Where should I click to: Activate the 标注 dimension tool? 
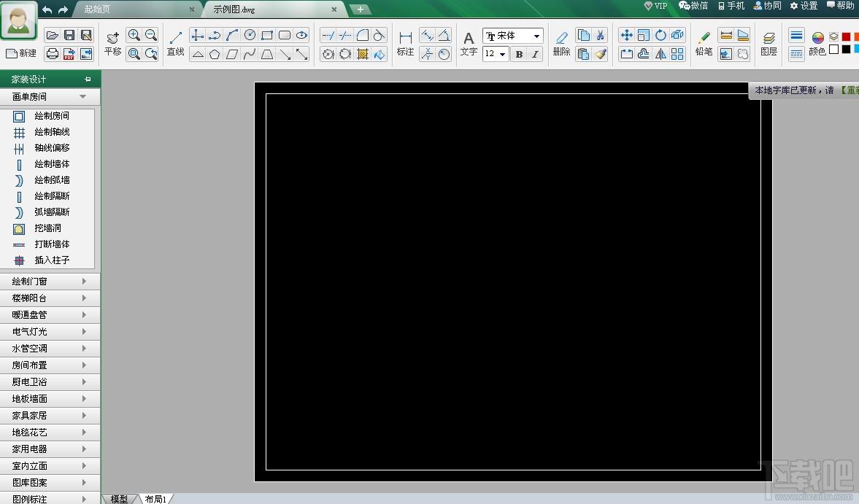[x=405, y=43]
